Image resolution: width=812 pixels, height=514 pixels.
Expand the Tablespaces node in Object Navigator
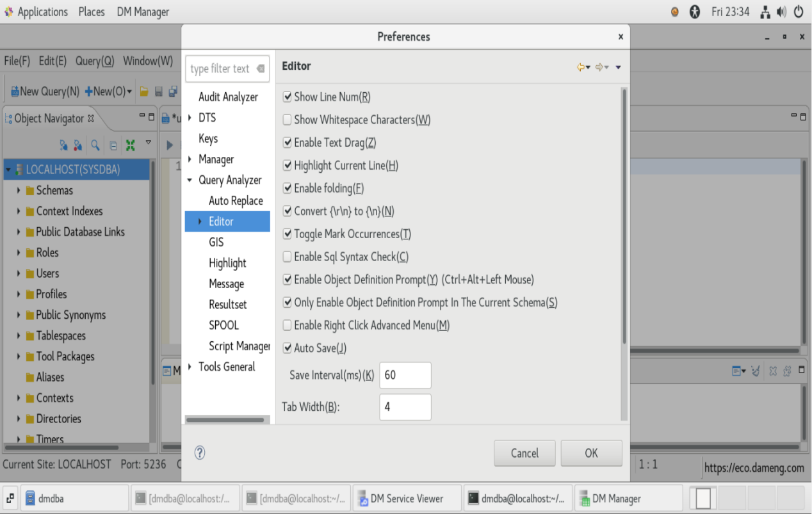click(x=19, y=336)
